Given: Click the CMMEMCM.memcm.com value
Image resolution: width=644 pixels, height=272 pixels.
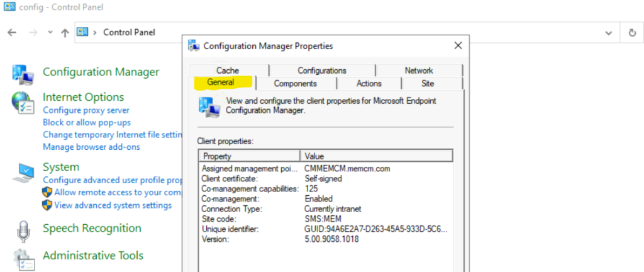Looking at the screenshot, I should (x=347, y=169).
